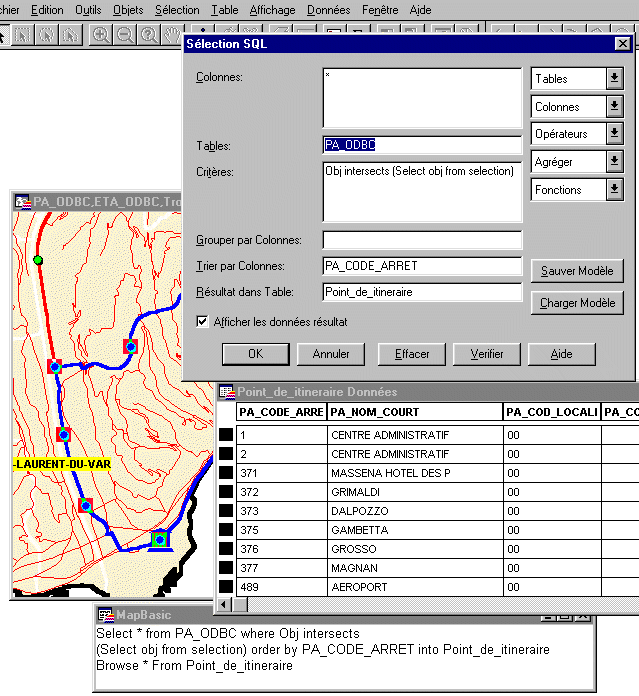Viewport: 639px width, 696px height.
Task: Click the Colonnes text area containing asterisk
Action: tap(422, 98)
